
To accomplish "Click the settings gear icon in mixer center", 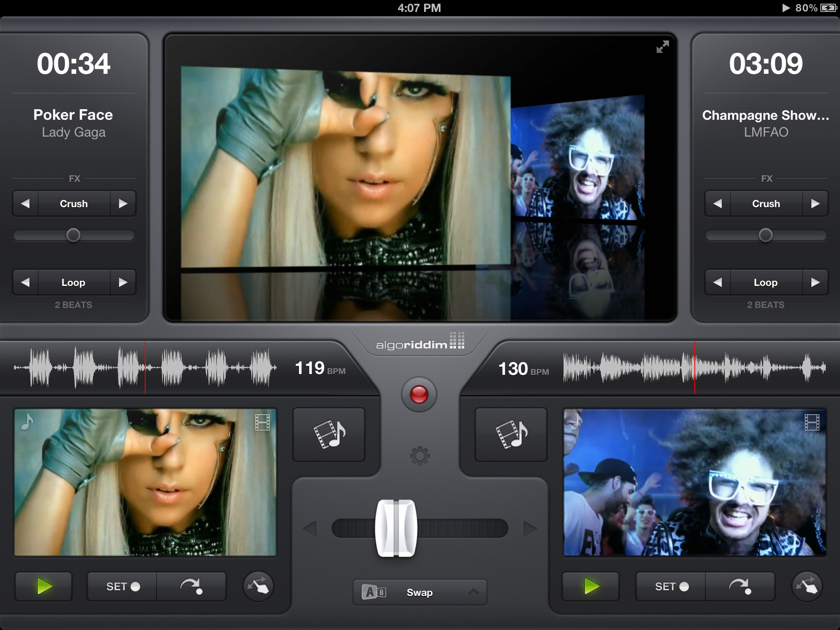I will [419, 454].
